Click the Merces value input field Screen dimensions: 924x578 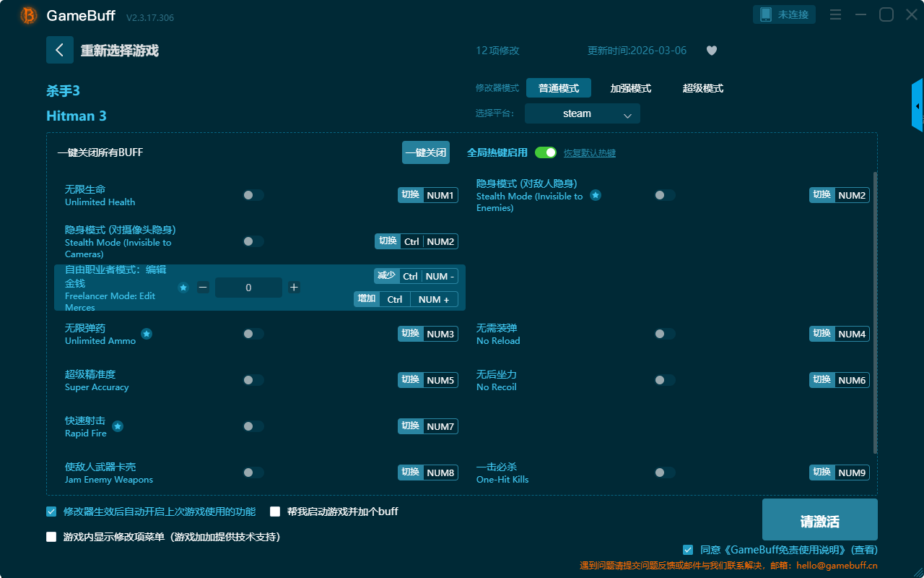pos(248,288)
